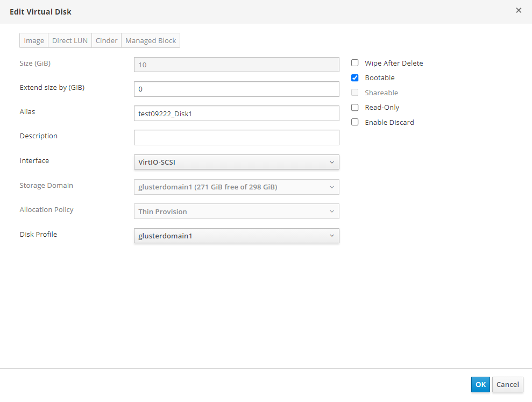Open the Cinder tab
The height and width of the screenshot is (402, 532).
pyautogui.click(x=107, y=41)
